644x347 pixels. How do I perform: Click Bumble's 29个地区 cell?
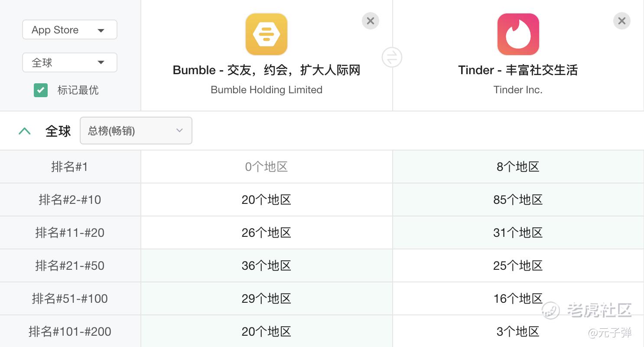coord(267,298)
